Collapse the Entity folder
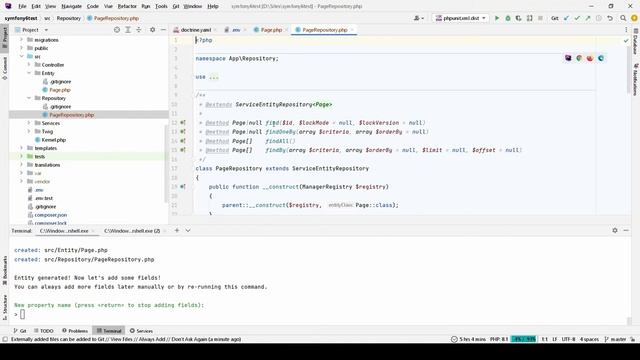This screenshot has height=360, width=640. (x=29, y=73)
